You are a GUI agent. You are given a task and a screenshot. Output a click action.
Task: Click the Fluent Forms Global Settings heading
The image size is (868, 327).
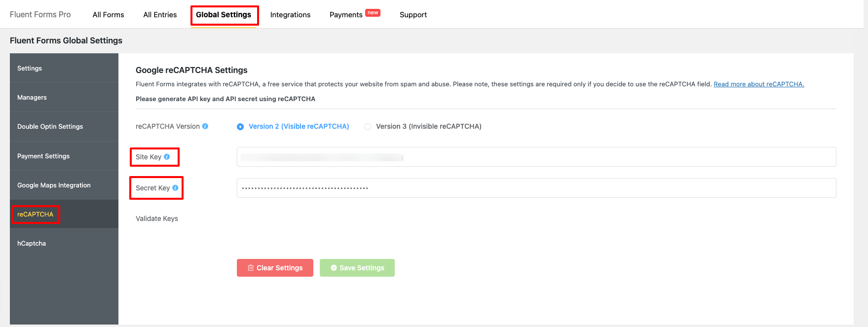[x=66, y=40]
